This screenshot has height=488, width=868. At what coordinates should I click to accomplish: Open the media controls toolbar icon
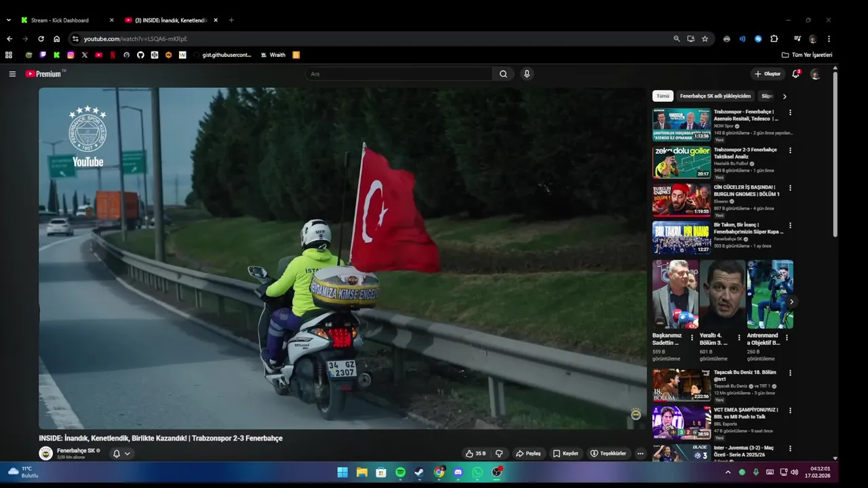[797, 39]
